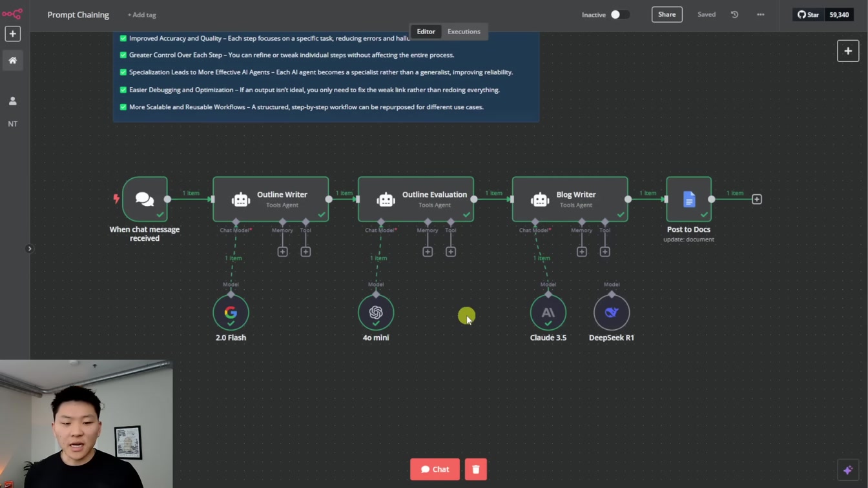Click the "When chat message received" label

pyautogui.click(x=145, y=234)
